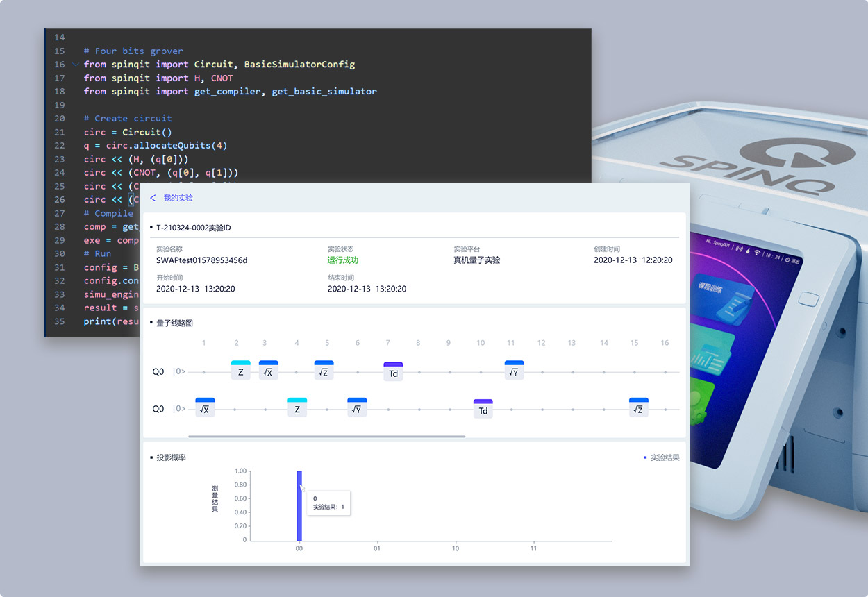Image resolution: width=868 pixels, height=597 pixels.
Task: Click the back arrow beside 我的实验
Action: (x=153, y=198)
